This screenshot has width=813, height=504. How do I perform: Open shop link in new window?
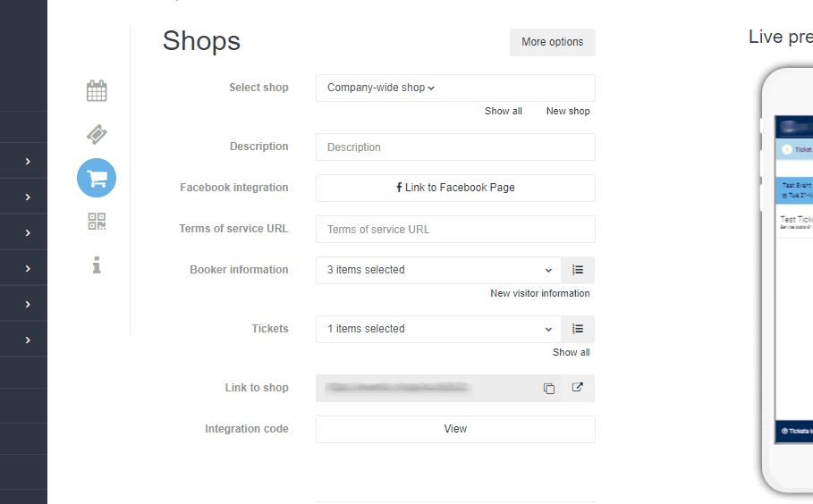577,388
